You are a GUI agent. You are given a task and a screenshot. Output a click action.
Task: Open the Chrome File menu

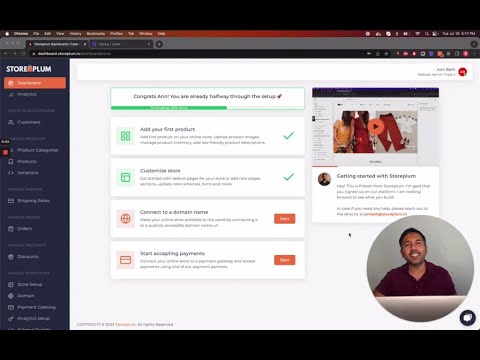tap(36, 34)
